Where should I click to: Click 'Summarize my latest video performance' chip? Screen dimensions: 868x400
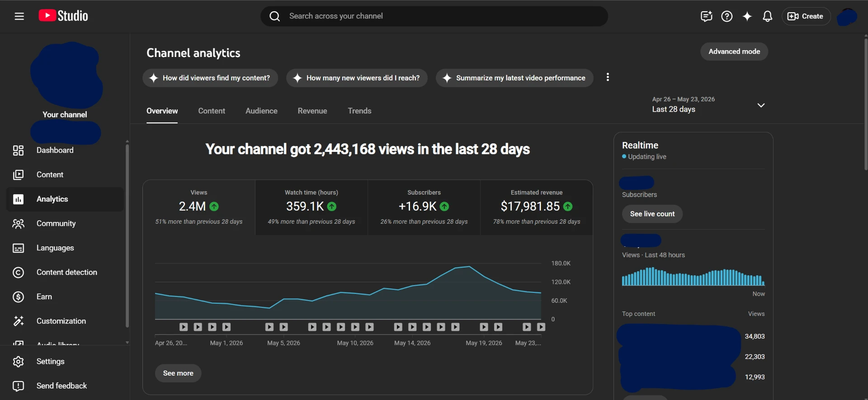point(514,78)
